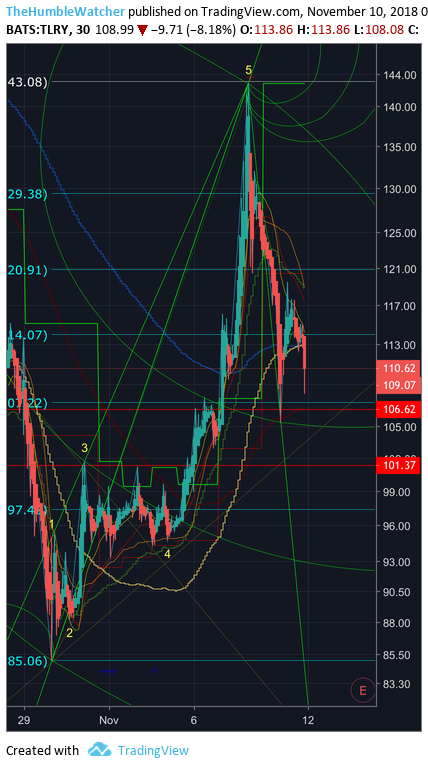Click the −9.71 (−8.18%) change value
The image size is (428, 768).
click(x=195, y=30)
